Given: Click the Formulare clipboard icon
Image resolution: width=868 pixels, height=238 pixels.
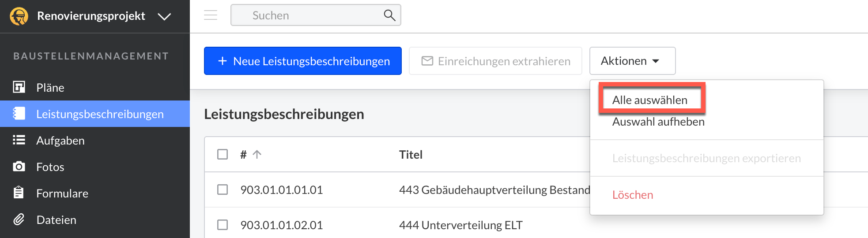Looking at the screenshot, I should pos(19,193).
